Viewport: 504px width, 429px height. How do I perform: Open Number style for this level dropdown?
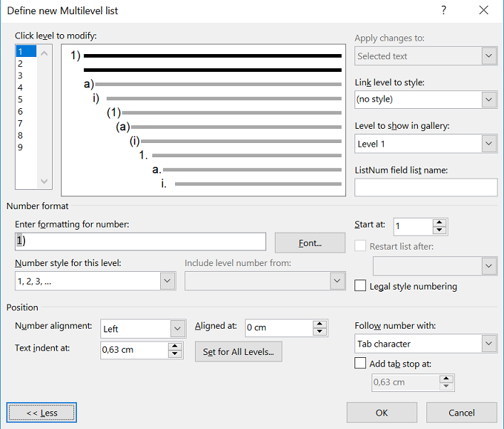167,282
